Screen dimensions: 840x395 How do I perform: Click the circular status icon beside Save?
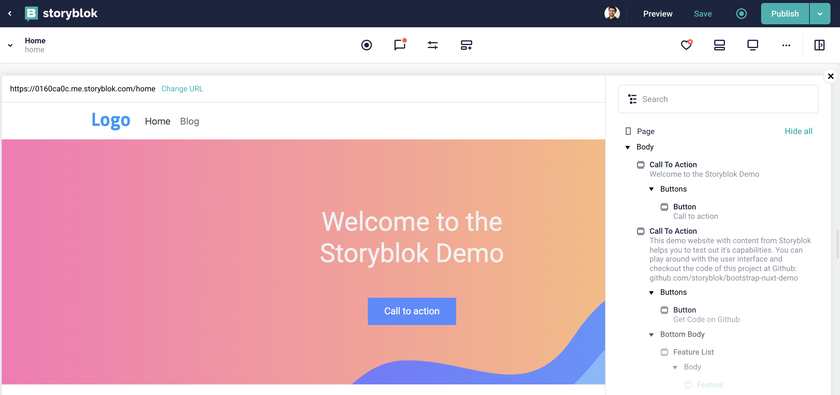tap(741, 14)
